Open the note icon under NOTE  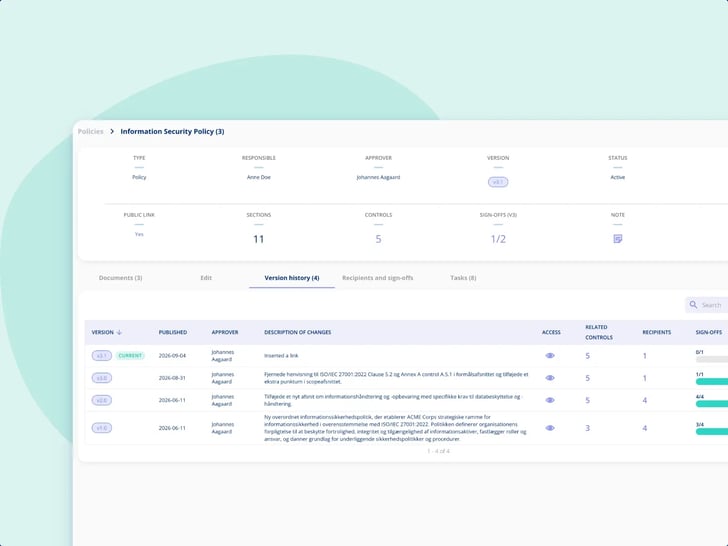point(618,239)
